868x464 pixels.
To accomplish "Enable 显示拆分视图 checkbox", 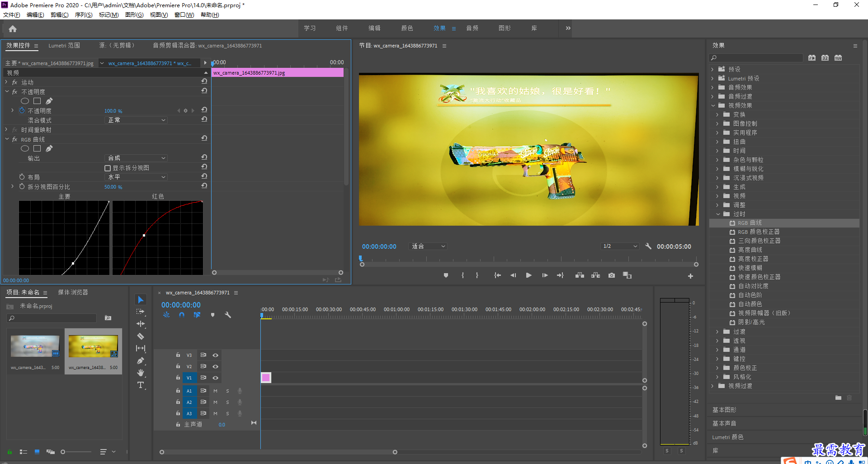I will point(108,168).
